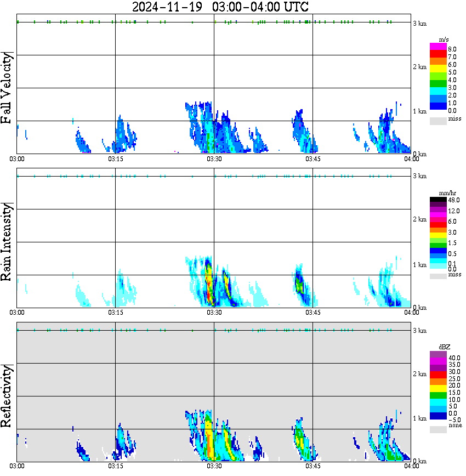Pick the green 10.0 dBZ legend swatch
Viewport: 466px width, 476px height.
[x=438, y=395]
